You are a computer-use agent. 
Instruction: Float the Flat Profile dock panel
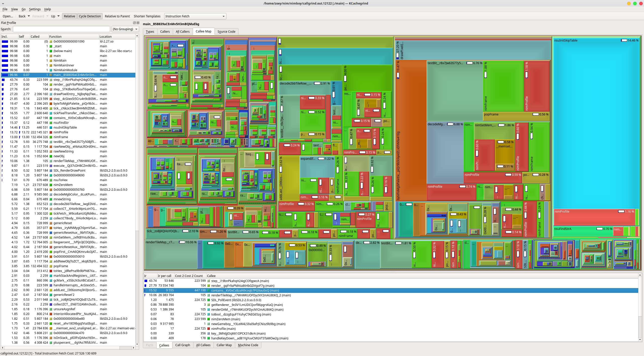[x=134, y=23]
